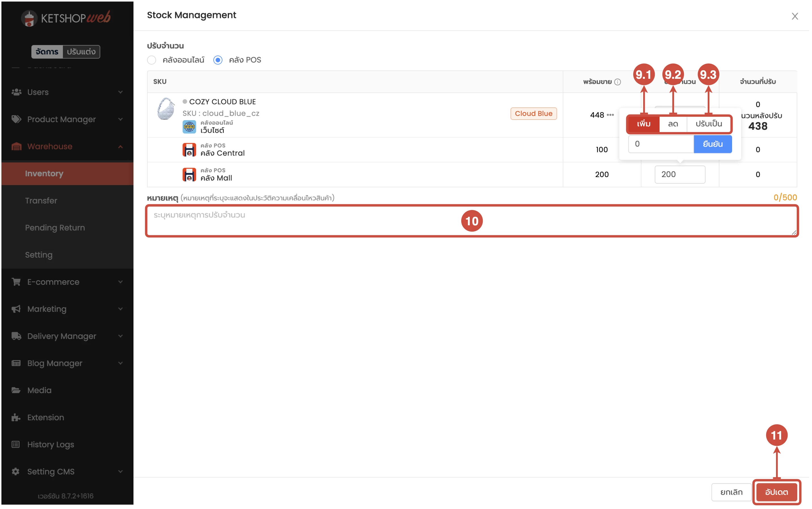812x509 pixels.
Task: Select the คลัง POS radio option
Action: (x=218, y=60)
